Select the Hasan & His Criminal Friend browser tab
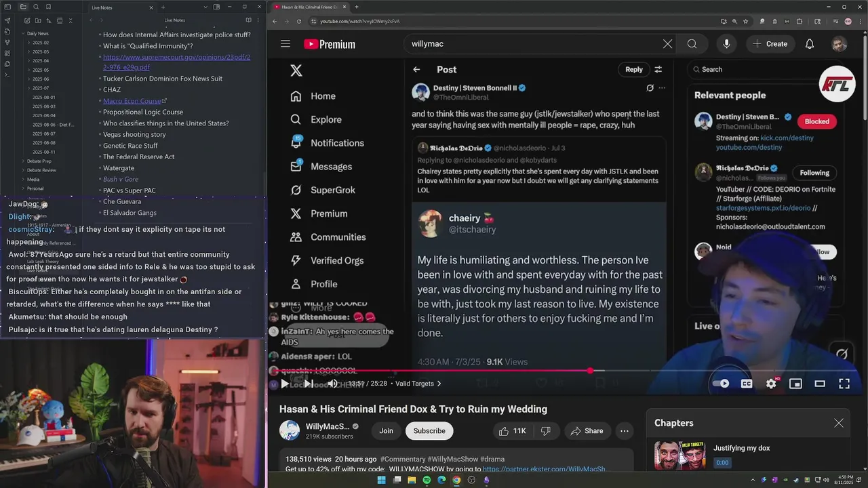Viewport: 868px width, 488px height. coord(309,7)
